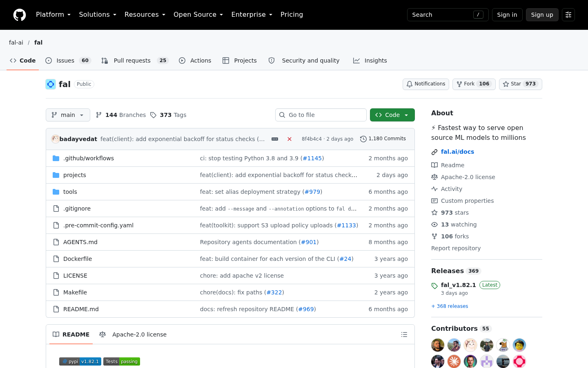
Task: Click the failed CI status X icon
Action: tap(290, 139)
